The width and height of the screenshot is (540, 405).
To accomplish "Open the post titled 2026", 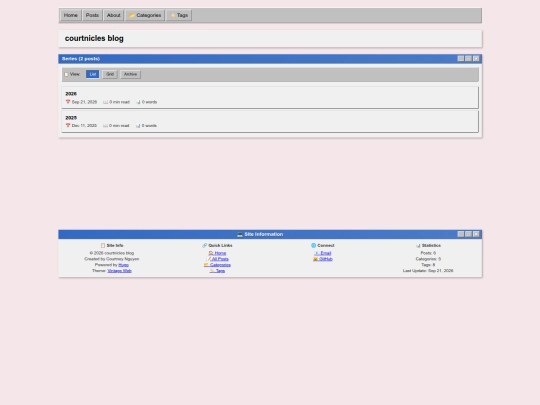I will [71, 94].
